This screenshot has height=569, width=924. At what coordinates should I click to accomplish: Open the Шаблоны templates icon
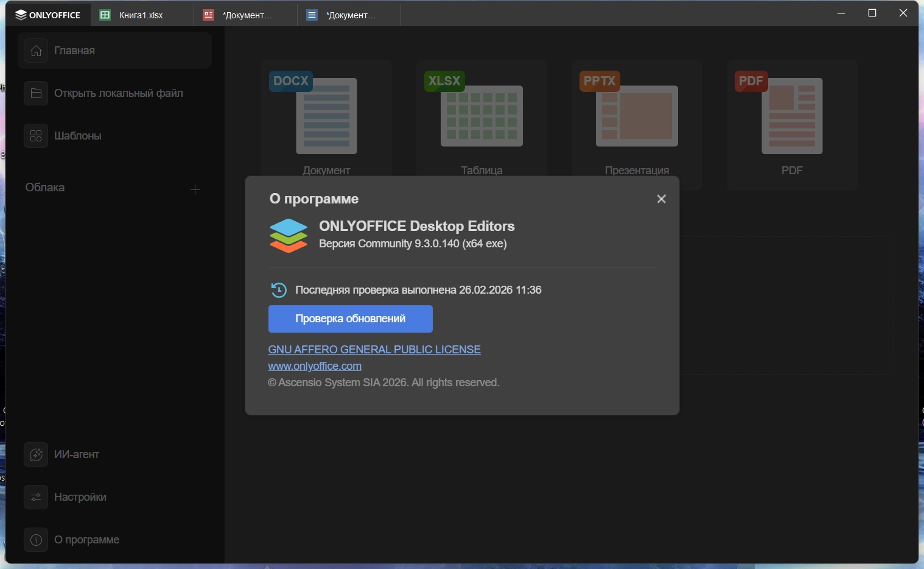coord(36,136)
